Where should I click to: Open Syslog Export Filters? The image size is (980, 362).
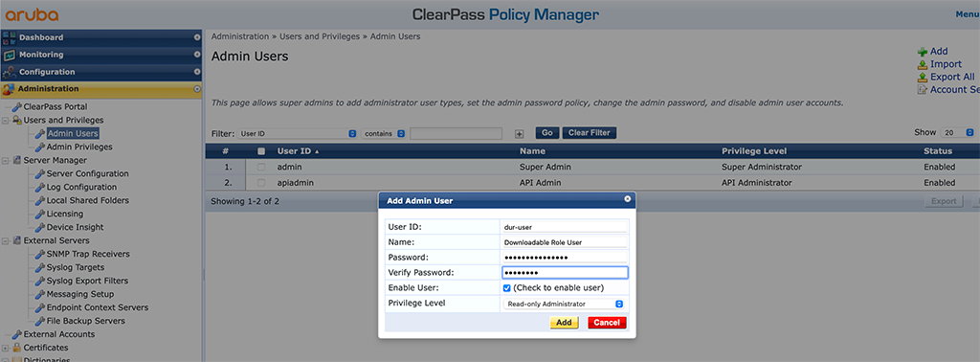pos(87,281)
